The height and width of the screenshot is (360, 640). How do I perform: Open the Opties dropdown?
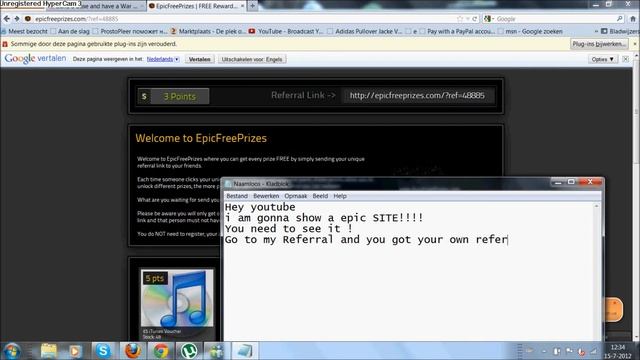[x=602, y=59]
